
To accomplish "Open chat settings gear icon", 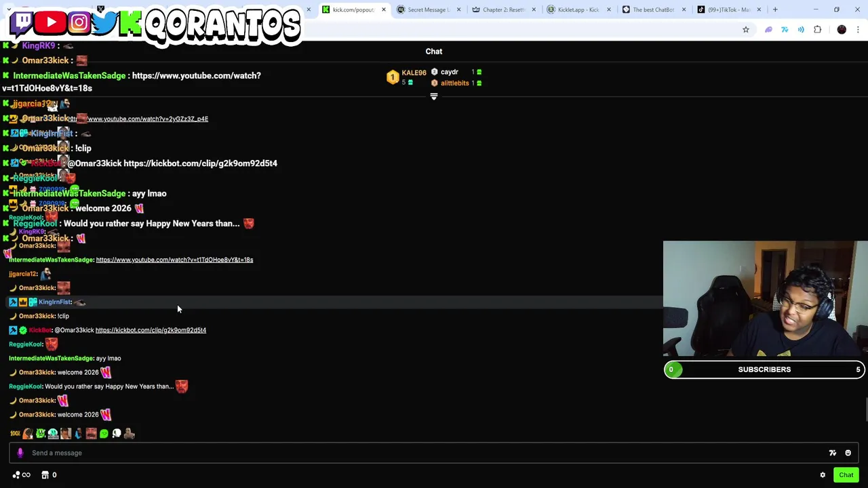I will (823, 475).
